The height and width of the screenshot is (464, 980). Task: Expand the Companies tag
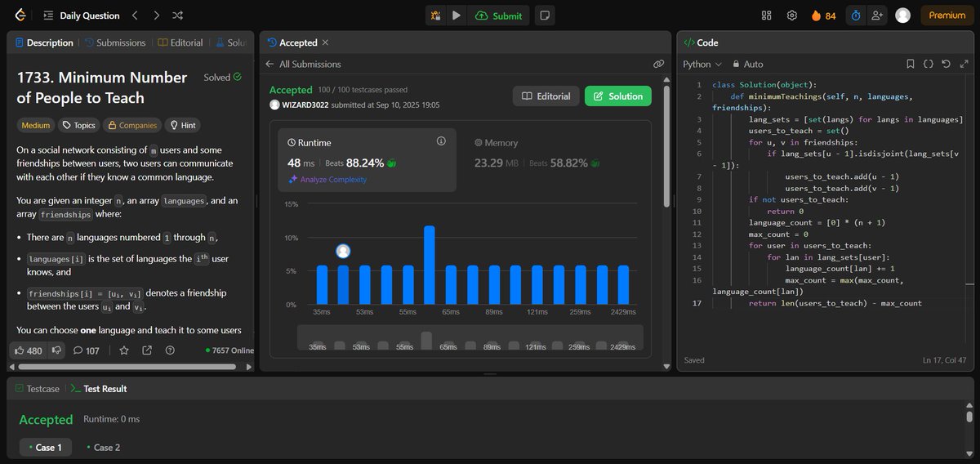tap(131, 125)
